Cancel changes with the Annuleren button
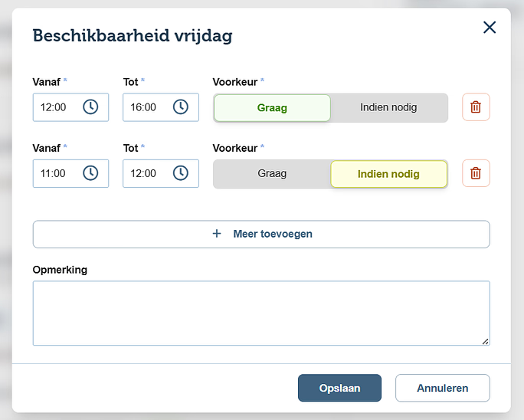The image size is (524, 420). coord(442,388)
